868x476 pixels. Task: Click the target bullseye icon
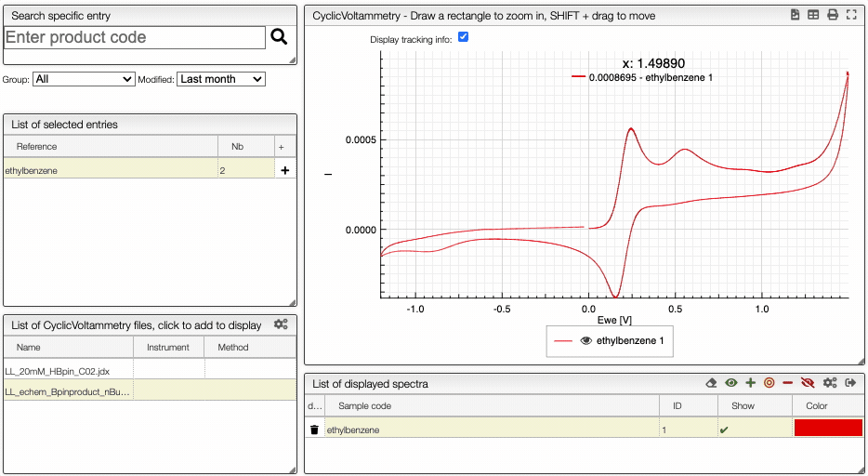[769, 383]
